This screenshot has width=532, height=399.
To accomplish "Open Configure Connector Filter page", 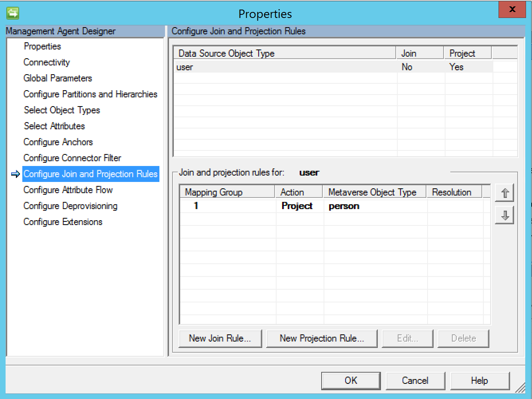I will pyautogui.click(x=72, y=158).
